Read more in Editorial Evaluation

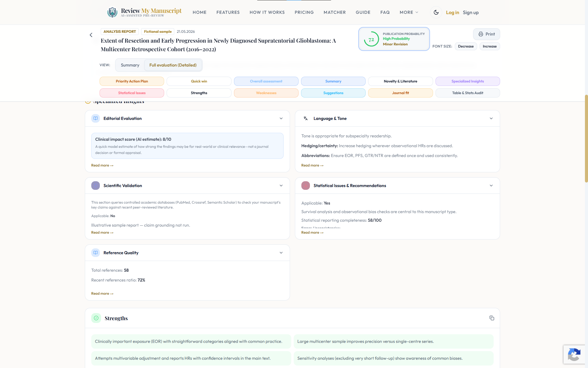[102, 165]
